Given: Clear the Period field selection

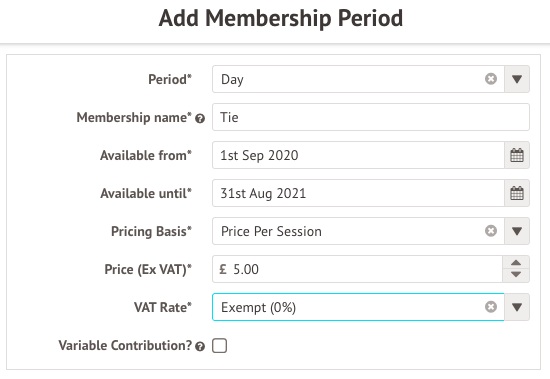Looking at the screenshot, I should [x=491, y=79].
